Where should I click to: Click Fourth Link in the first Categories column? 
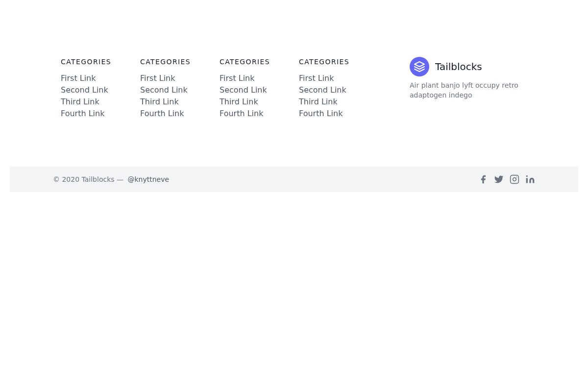83,113
